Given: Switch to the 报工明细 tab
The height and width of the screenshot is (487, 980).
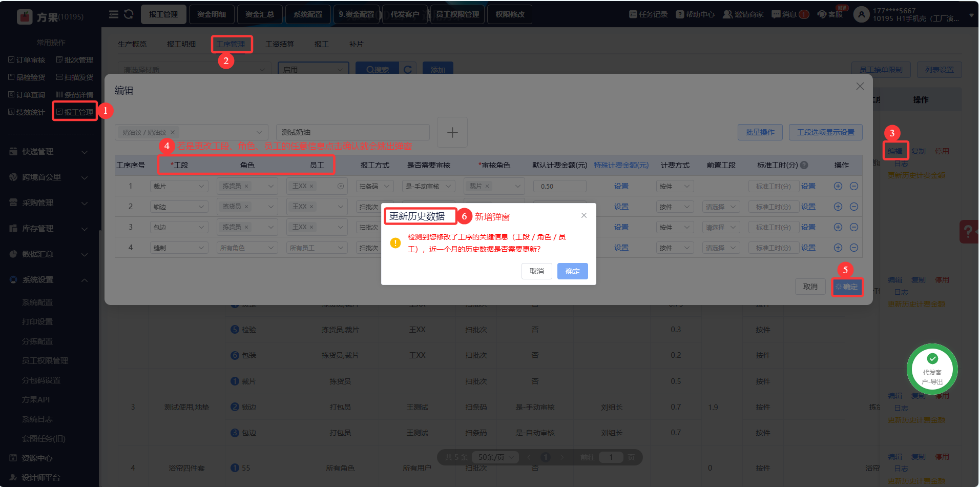Looking at the screenshot, I should point(181,44).
